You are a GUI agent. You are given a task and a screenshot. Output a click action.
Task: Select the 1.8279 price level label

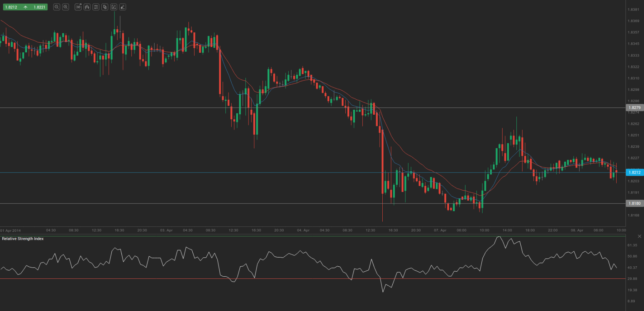pyautogui.click(x=634, y=108)
